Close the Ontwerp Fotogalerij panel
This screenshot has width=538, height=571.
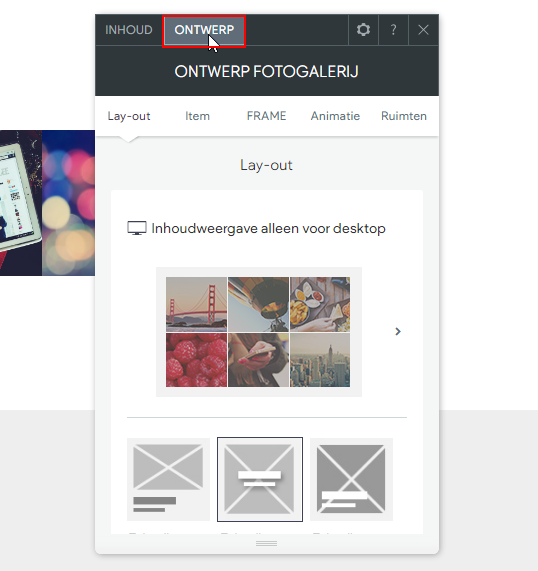[x=423, y=30]
